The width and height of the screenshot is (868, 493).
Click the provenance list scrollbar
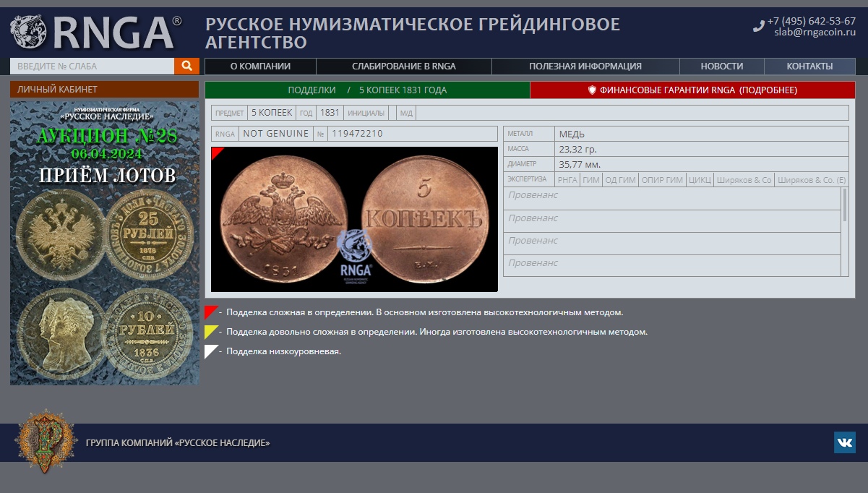[x=844, y=205]
